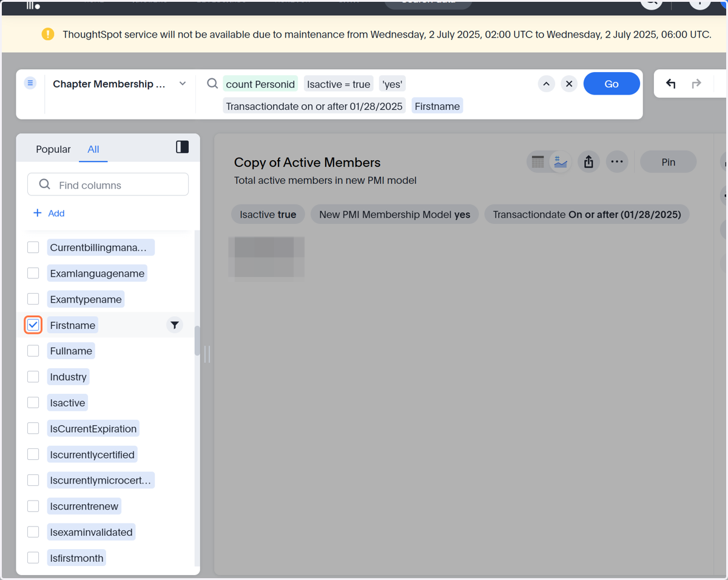Click the undo arrow icon

point(670,84)
